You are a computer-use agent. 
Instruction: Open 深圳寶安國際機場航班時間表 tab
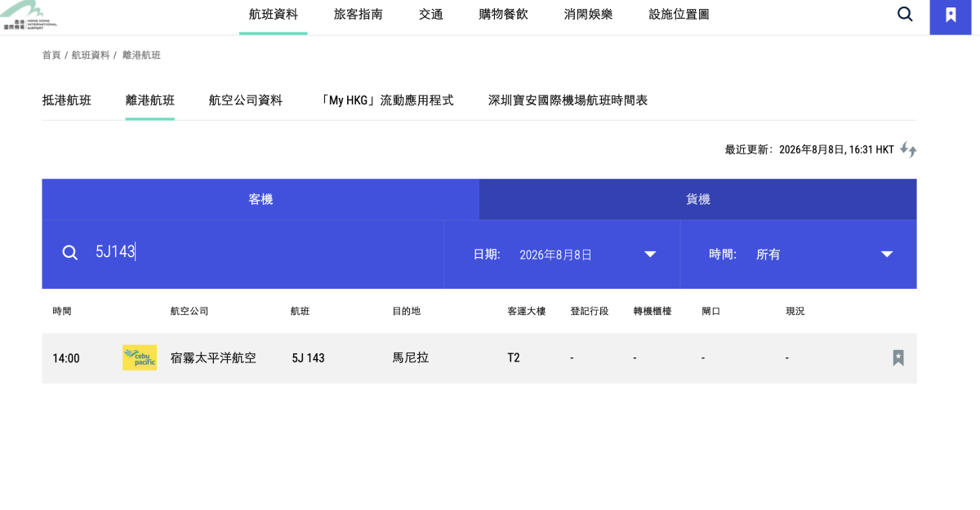point(568,100)
